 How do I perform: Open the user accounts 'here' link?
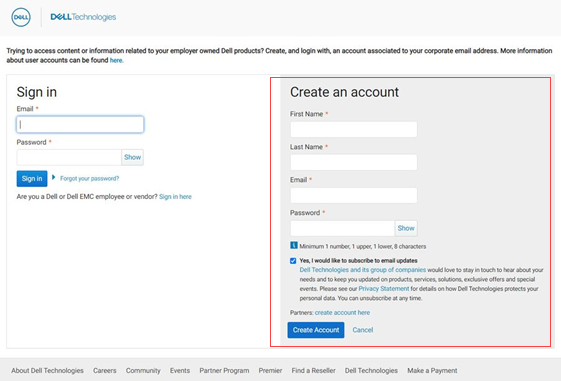pyautogui.click(x=116, y=60)
